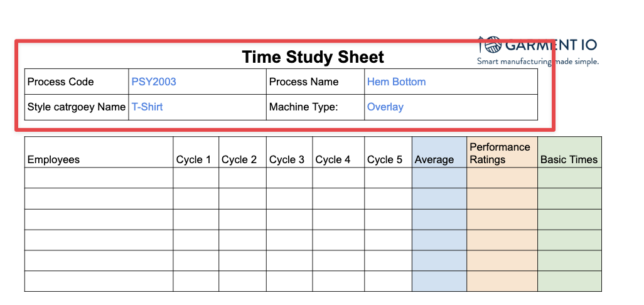Click the Process Code label cell
Screen dimensions: 644x305
61,82
